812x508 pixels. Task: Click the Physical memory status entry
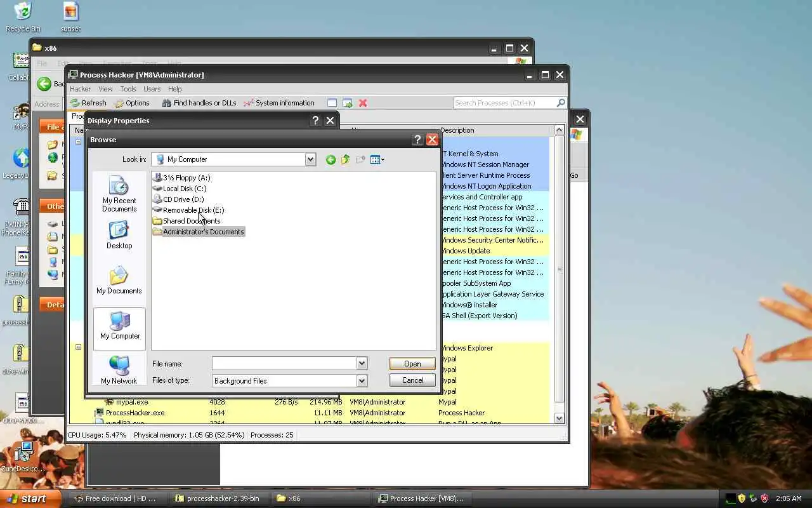[x=189, y=435]
